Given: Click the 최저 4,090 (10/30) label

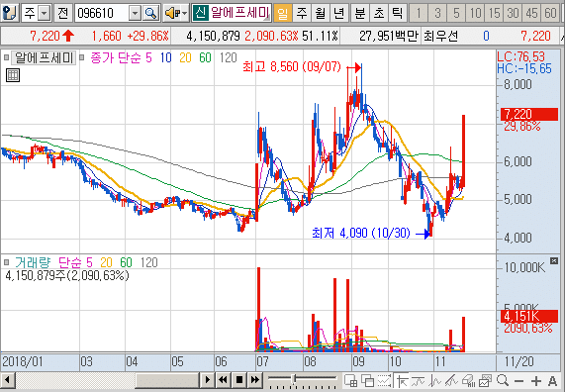Looking at the screenshot, I should [361, 233].
